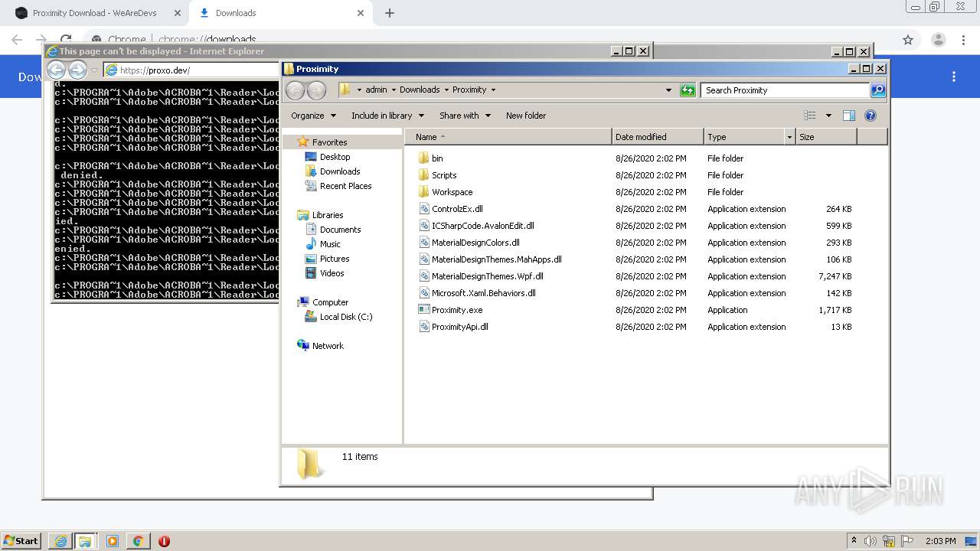Click the Internet Explorer address field

(191, 70)
